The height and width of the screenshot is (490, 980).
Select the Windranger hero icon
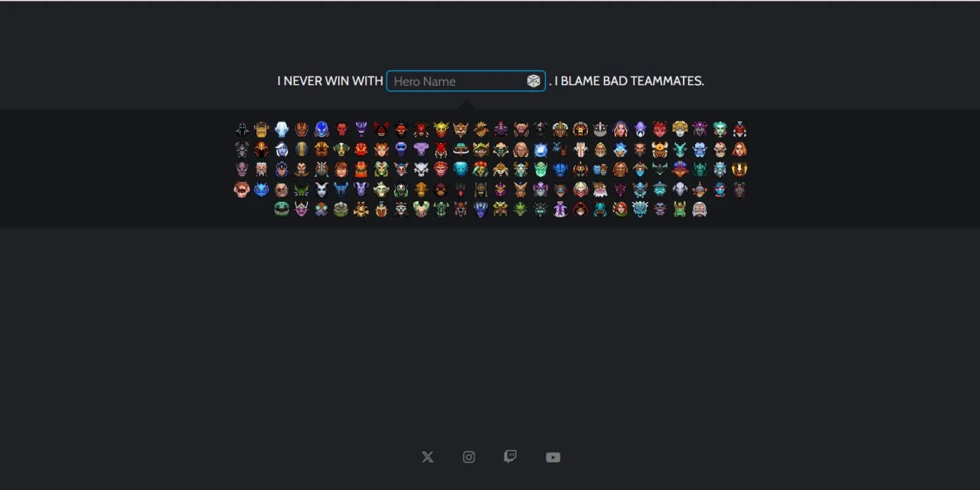(620, 209)
